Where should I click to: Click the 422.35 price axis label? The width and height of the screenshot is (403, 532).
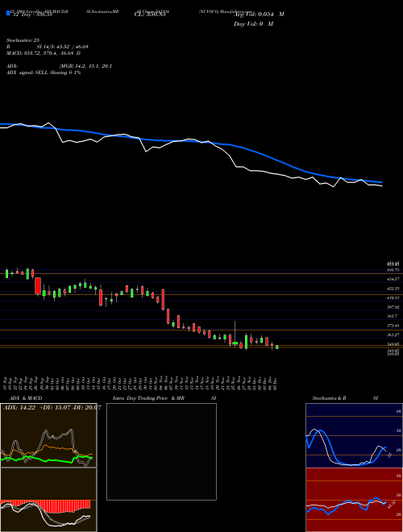coord(393,289)
